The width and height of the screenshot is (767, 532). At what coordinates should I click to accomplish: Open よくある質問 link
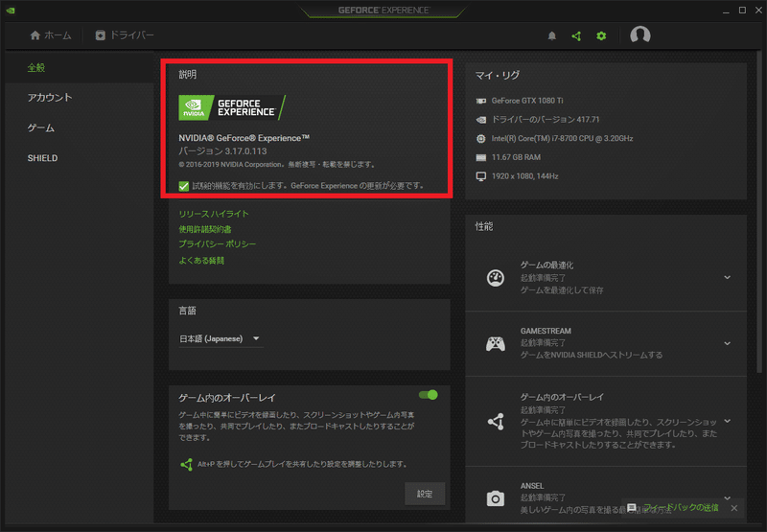201,260
